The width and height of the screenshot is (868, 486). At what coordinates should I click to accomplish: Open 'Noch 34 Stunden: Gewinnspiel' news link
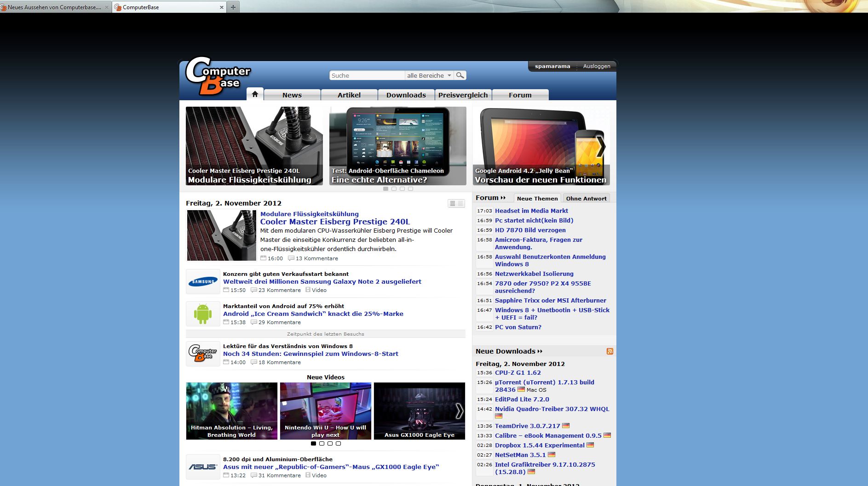coord(310,354)
